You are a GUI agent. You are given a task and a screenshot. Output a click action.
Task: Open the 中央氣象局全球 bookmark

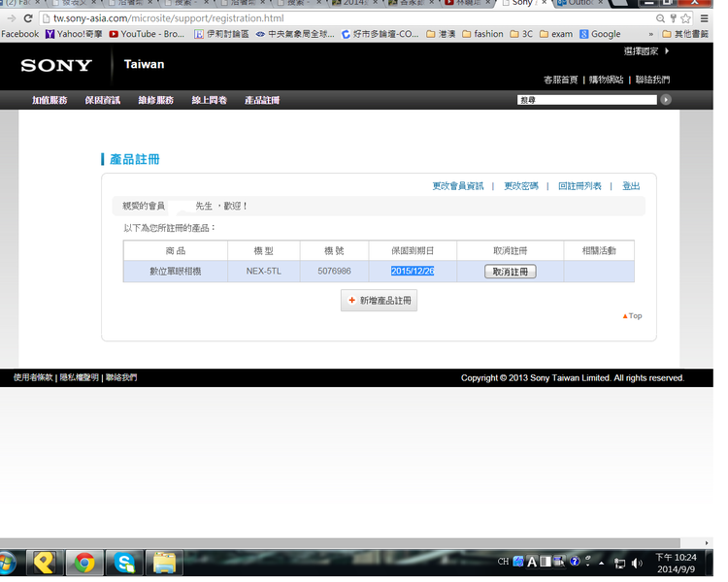(x=295, y=34)
